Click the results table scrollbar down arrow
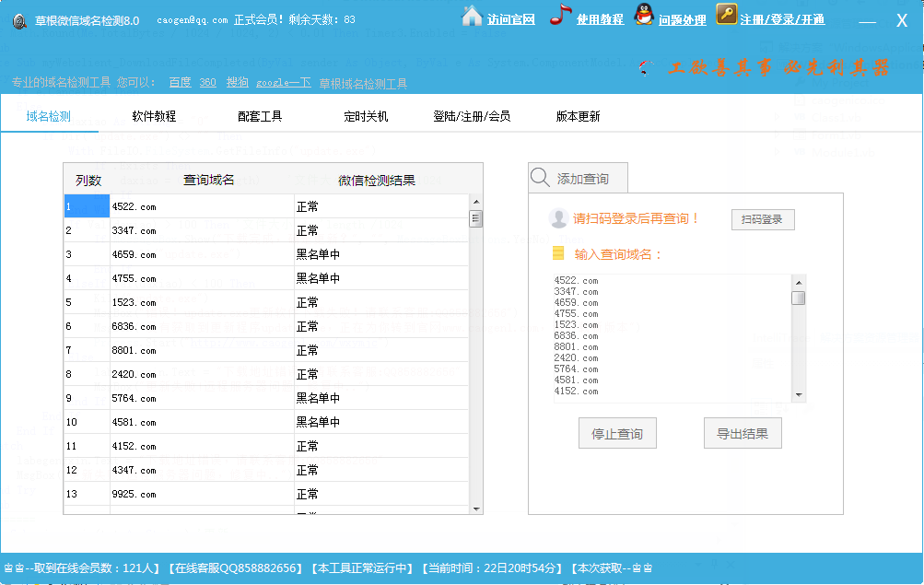Image resolution: width=924 pixels, height=585 pixels. [x=476, y=509]
